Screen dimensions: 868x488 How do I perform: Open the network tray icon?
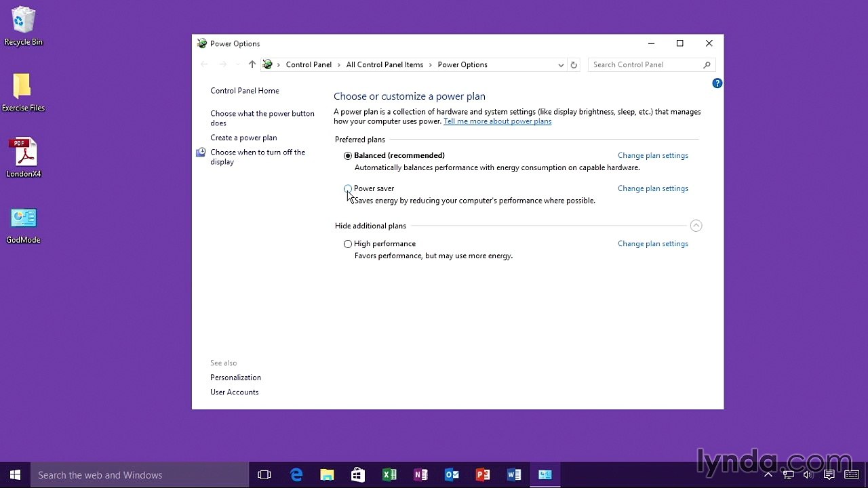pyautogui.click(x=789, y=475)
